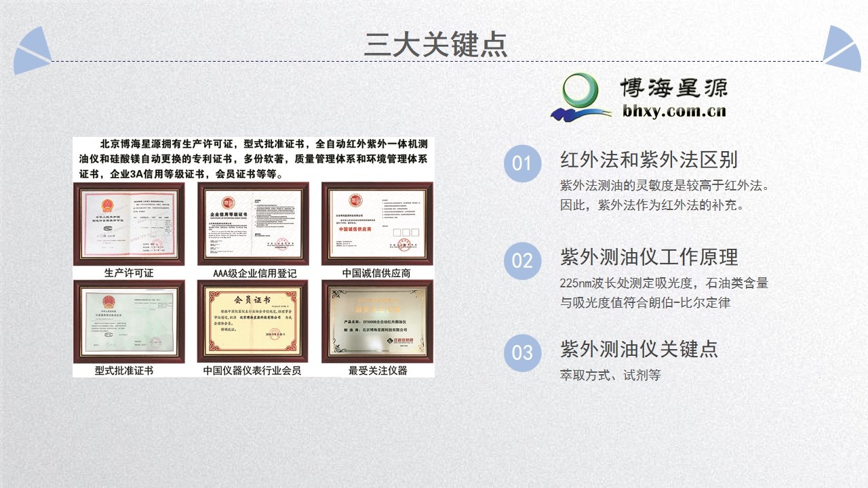Select the 中国诚信供应商 certificate image
The height and width of the screenshot is (488, 868).
376,224
